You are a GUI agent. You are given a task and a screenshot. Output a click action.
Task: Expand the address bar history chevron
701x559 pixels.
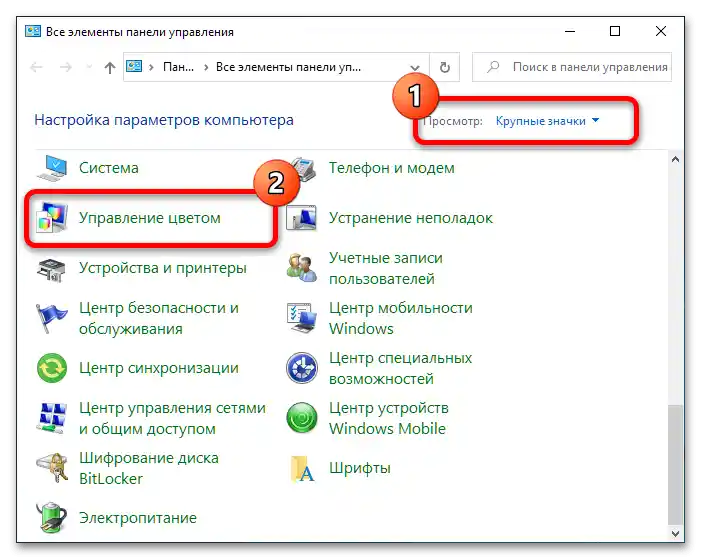415,68
